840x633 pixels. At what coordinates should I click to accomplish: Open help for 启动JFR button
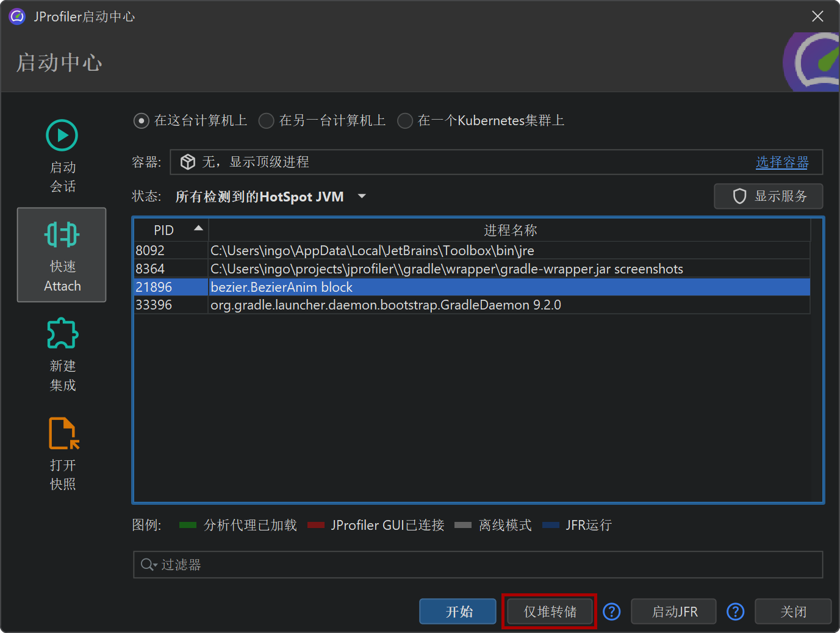pos(736,612)
